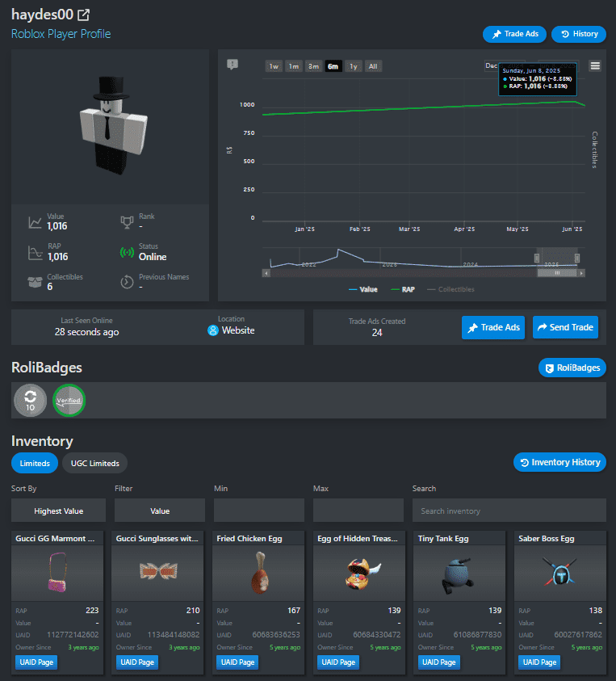
Task: Click navigator left scroll arrow
Action: point(266,273)
